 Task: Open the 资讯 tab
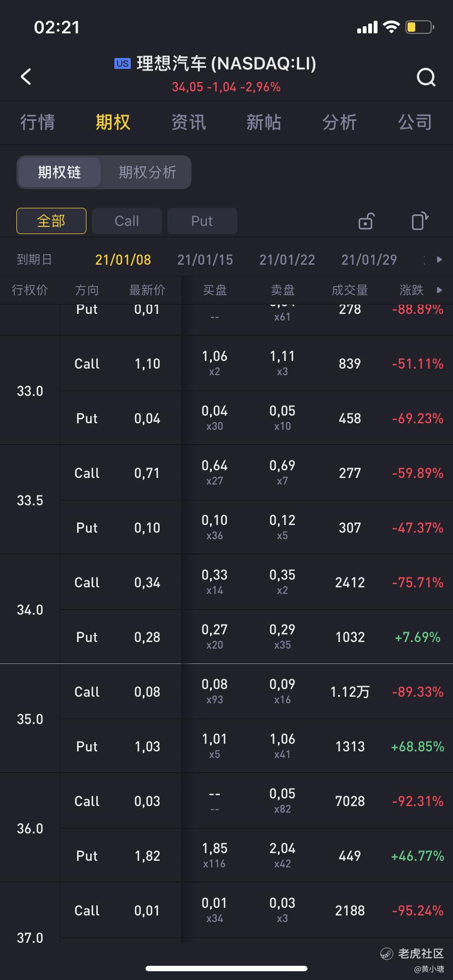coord(188,122)
